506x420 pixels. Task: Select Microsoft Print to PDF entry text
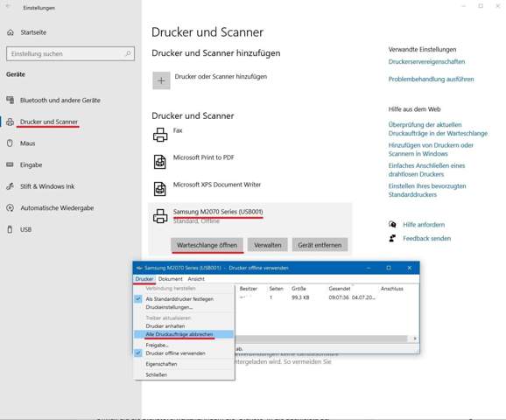coord(204,157)
